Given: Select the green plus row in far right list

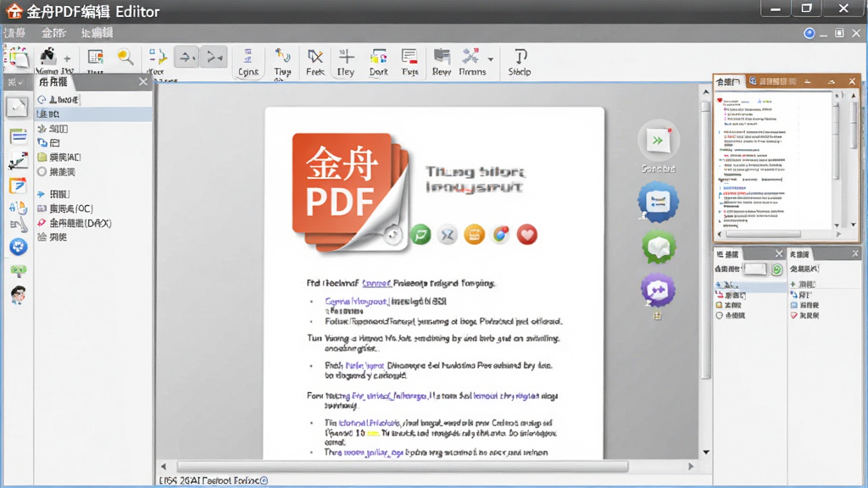Looking at the screenshot, I should tap(804, 285).
